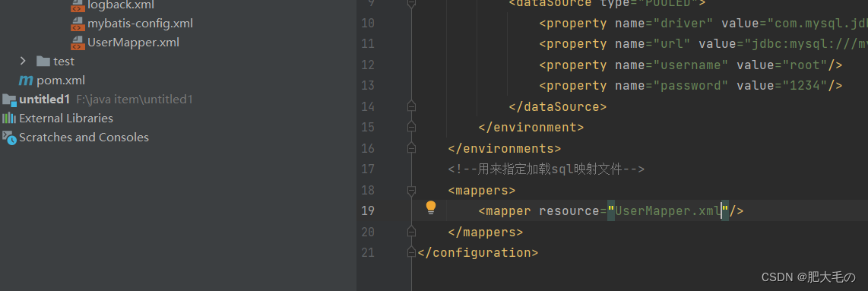Viewport: 868px width, 291px height.
Task: Open pom.xml file
Action: 61,81
